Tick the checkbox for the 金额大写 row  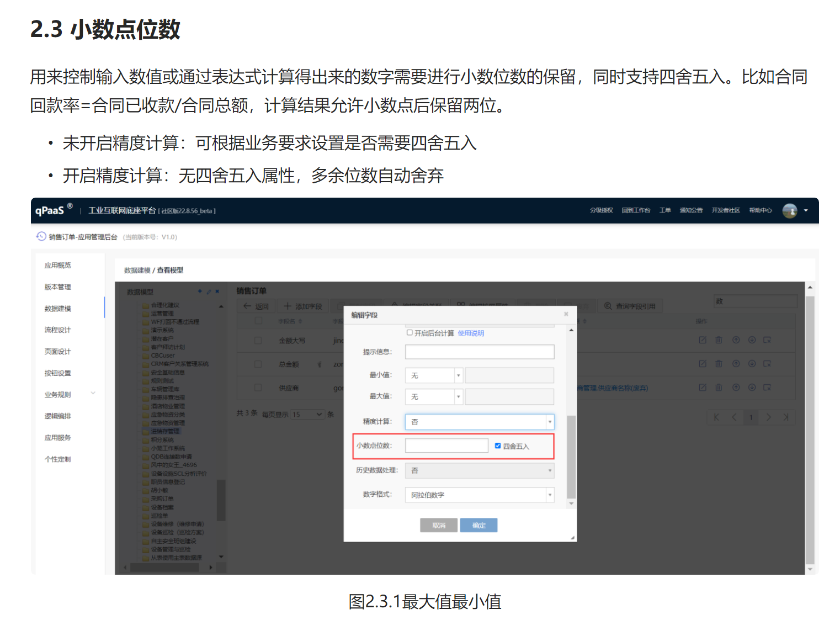pyautogui.click(x=258, y=341)
